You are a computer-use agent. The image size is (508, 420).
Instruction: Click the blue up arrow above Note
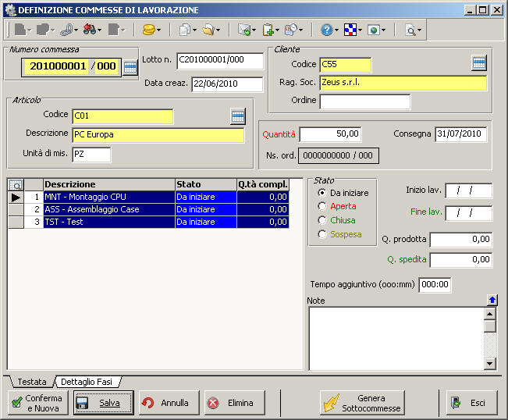click(492, 300)
